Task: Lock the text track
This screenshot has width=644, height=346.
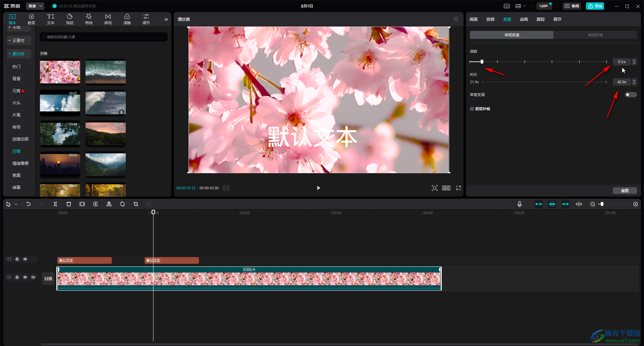Action: pyautogui.click(x=17, y=259)
